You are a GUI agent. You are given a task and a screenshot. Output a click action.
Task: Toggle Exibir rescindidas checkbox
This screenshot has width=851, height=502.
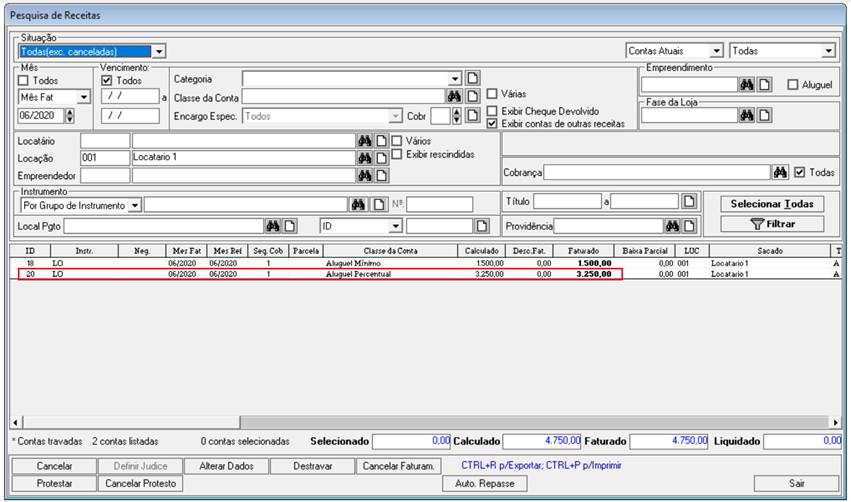397,155
